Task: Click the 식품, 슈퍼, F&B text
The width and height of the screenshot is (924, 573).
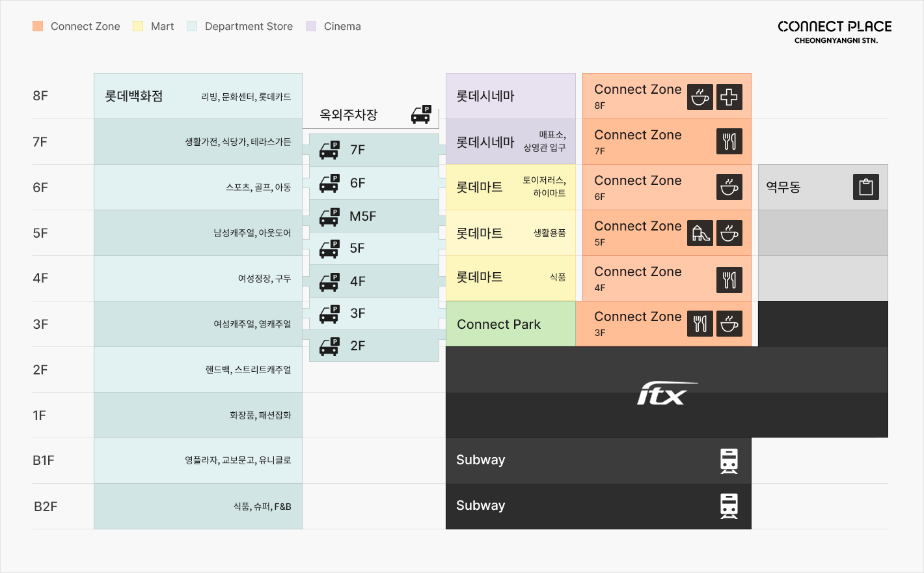Action: tap(262, 506)
